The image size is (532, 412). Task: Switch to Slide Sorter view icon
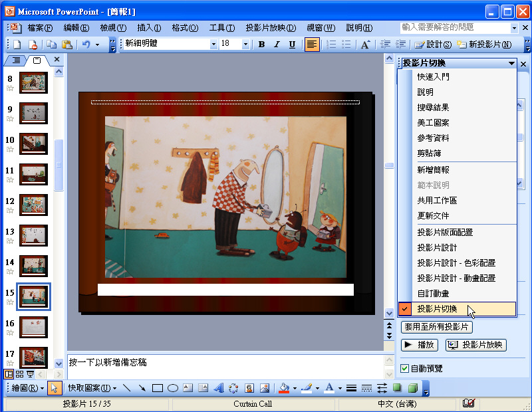(x=20, y=374)
